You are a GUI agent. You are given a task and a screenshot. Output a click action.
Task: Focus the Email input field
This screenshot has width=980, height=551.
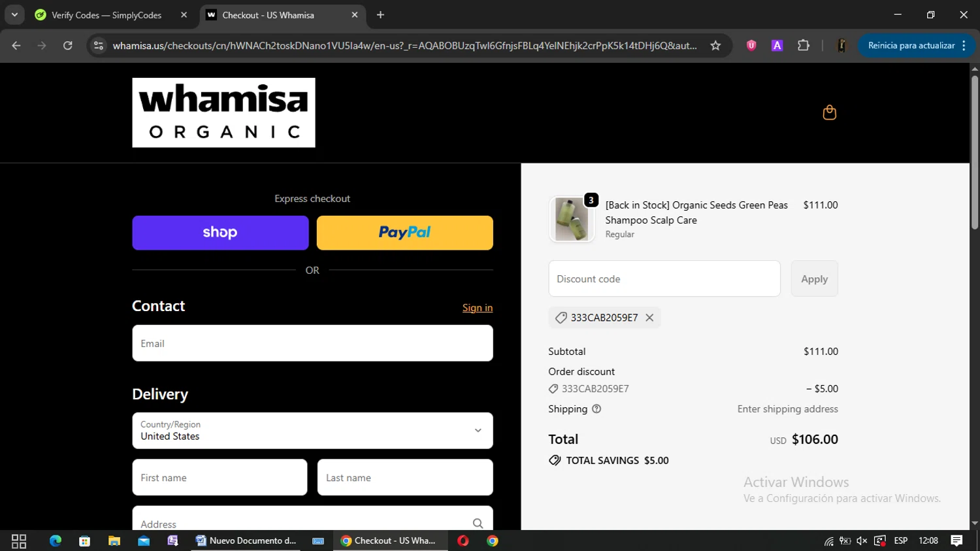click(312, 343)
